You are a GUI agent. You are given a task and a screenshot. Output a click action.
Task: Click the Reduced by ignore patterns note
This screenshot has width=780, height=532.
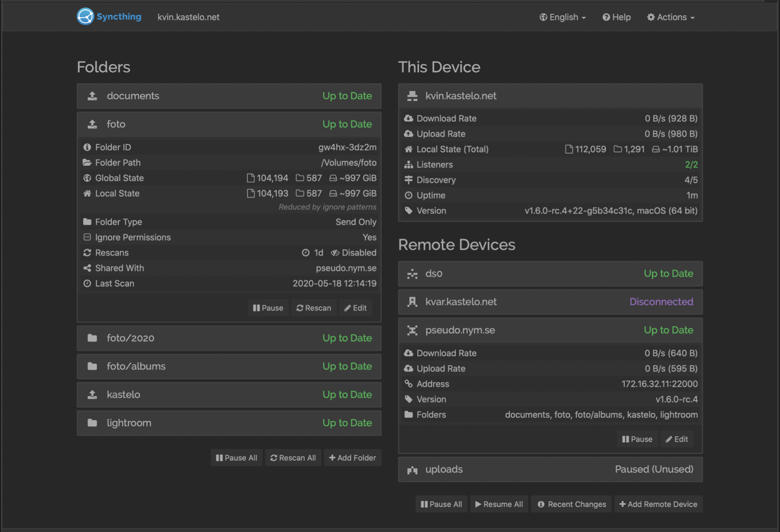point(328,207)
